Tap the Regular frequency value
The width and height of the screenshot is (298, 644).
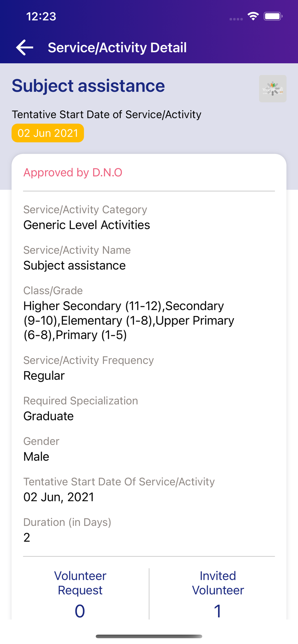click(x=44, y=375)
